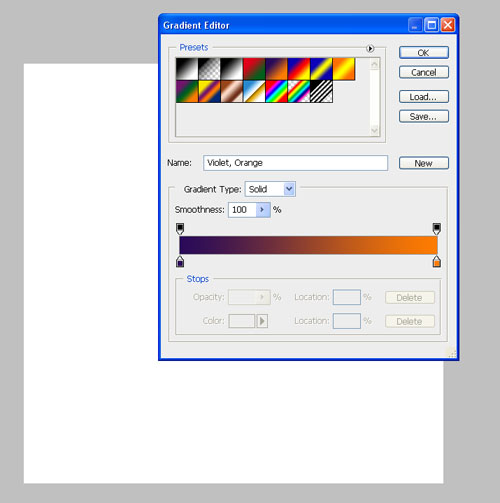
Task: Open the Presets flyout menu arrow
Action: pos(370,49)
